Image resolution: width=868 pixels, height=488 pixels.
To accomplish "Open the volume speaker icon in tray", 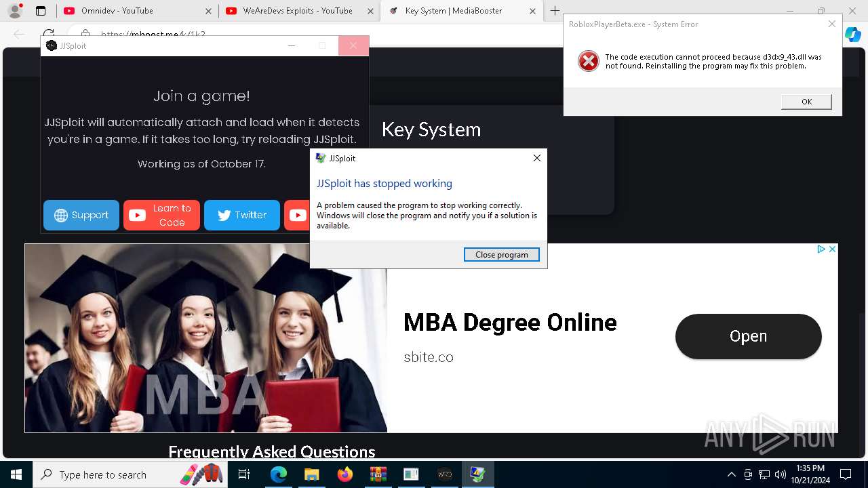I will pyautogui.click(x=781, y=474).
